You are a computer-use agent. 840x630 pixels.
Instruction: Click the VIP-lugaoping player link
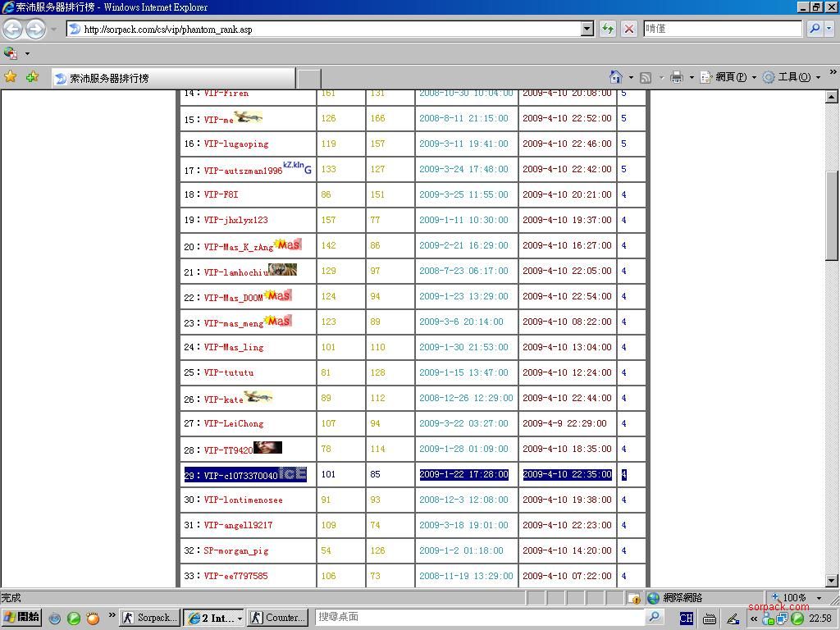pyautogui.click(x=236, y=144)
